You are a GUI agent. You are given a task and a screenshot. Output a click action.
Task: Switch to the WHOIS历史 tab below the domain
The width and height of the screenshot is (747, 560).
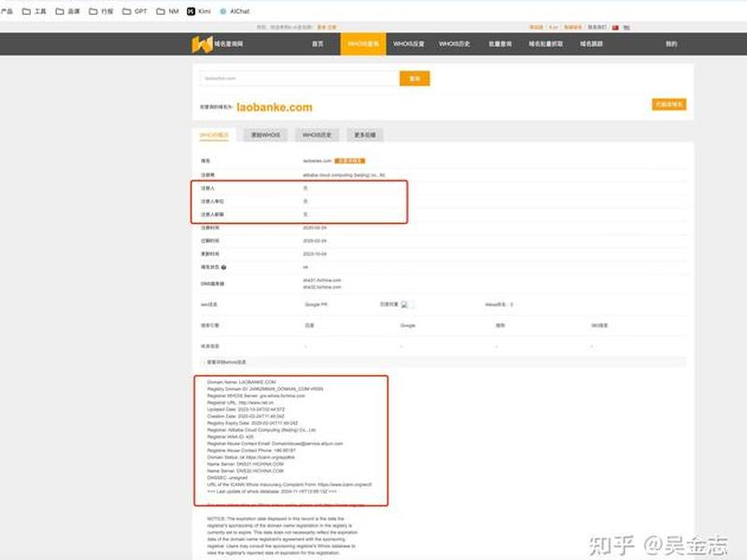pos(317,135)
